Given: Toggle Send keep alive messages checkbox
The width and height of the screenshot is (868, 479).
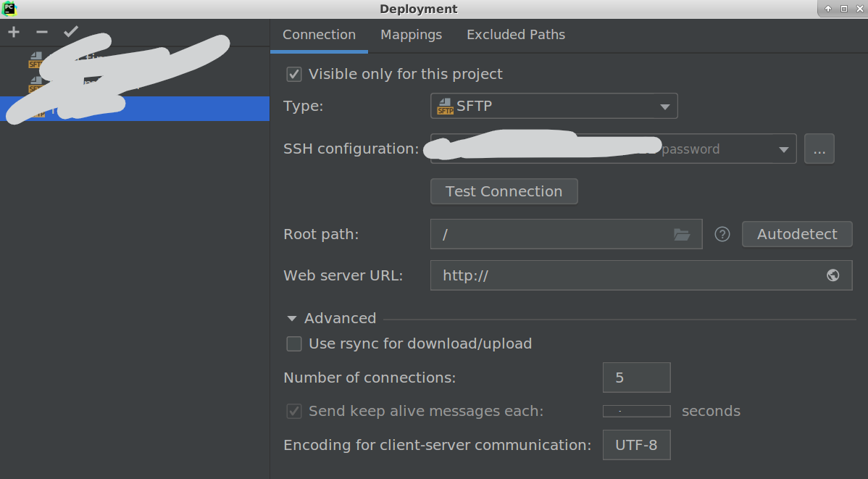Looking at the screenshot, I should [294, 411].
